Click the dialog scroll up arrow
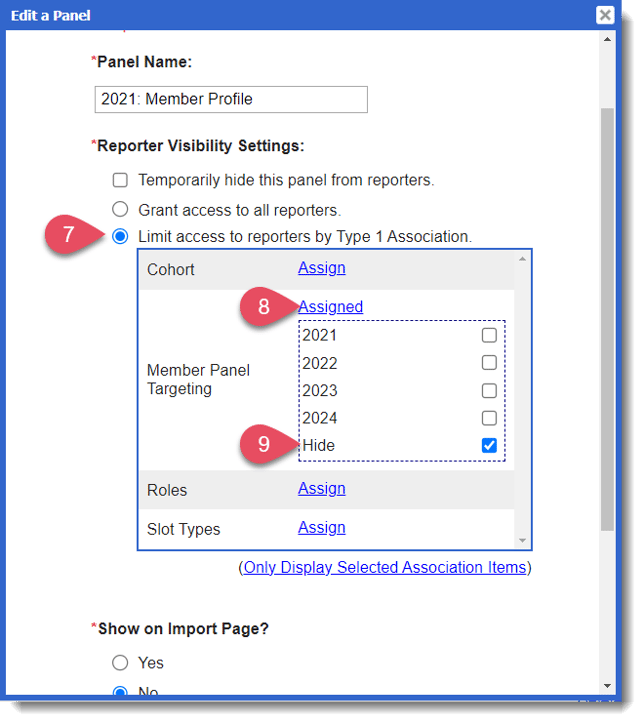This screenshot has height=724, width=644. point(607,40)
